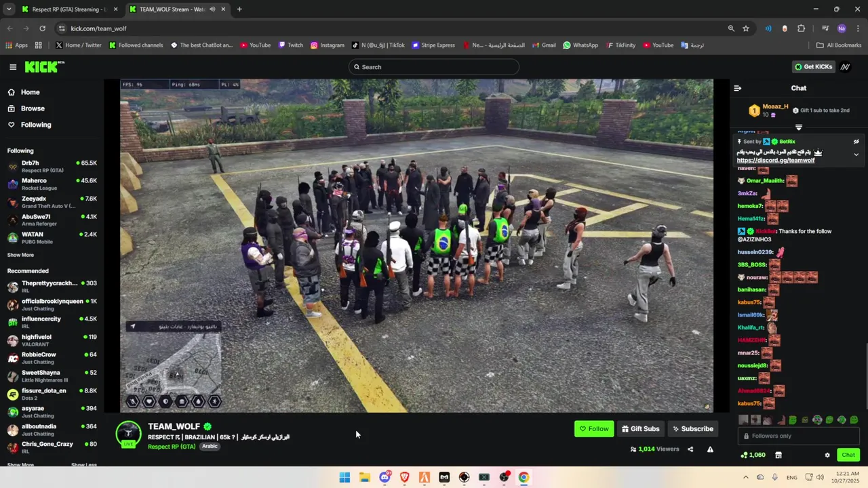Open the Respect RP (GTA) category link
The width and height of the screenshot is (868, 488).
(172, 446)
